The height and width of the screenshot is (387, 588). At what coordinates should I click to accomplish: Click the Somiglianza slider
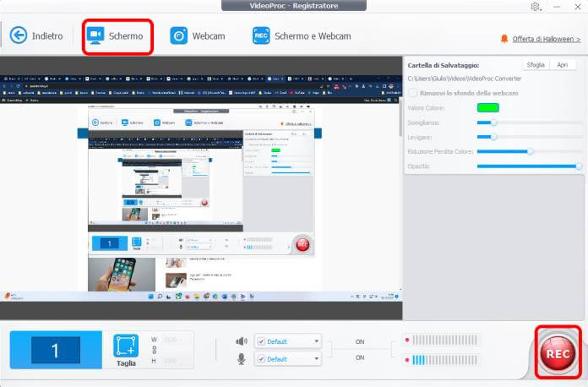click(529, 123)
